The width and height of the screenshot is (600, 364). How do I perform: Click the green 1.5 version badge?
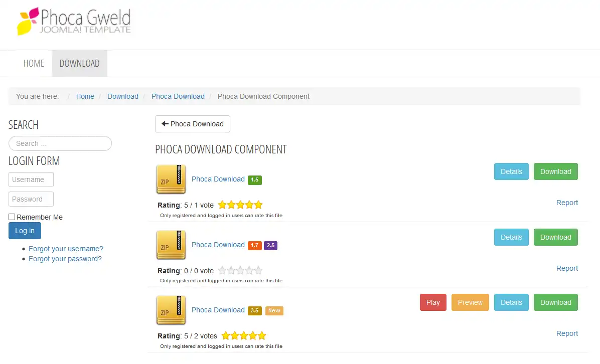(x=254, y=179)
